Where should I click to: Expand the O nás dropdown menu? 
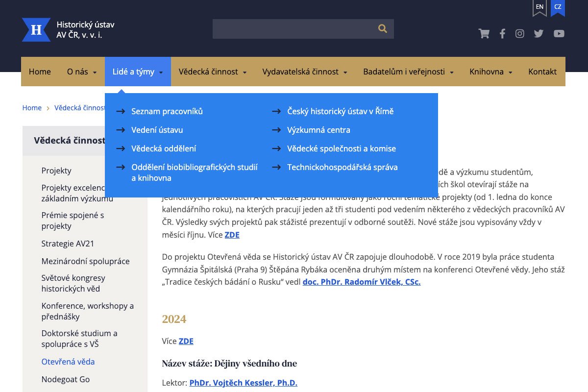[82, 72]
